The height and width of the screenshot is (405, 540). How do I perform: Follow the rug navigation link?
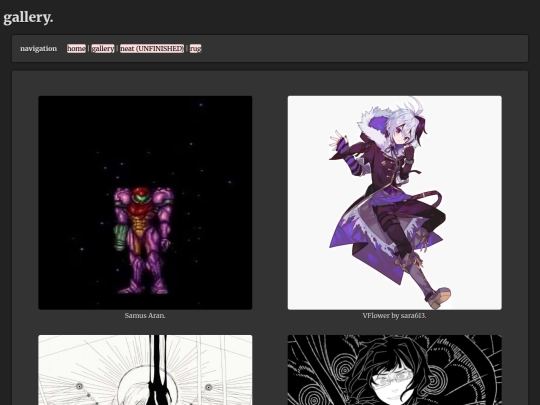pyautogui.click(x=195, y=49)
